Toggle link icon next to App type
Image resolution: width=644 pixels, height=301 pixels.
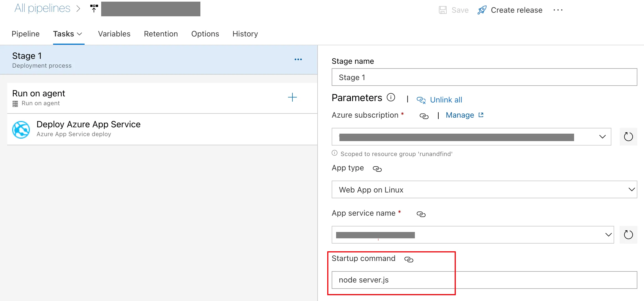pos(377,169)
